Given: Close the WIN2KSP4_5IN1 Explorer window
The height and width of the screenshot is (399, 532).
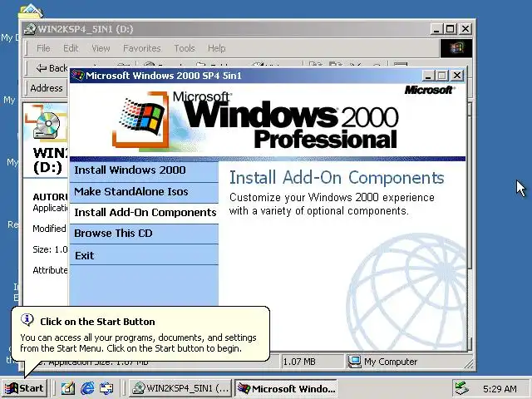Looking at the screenshot, I should pos(465,29).
